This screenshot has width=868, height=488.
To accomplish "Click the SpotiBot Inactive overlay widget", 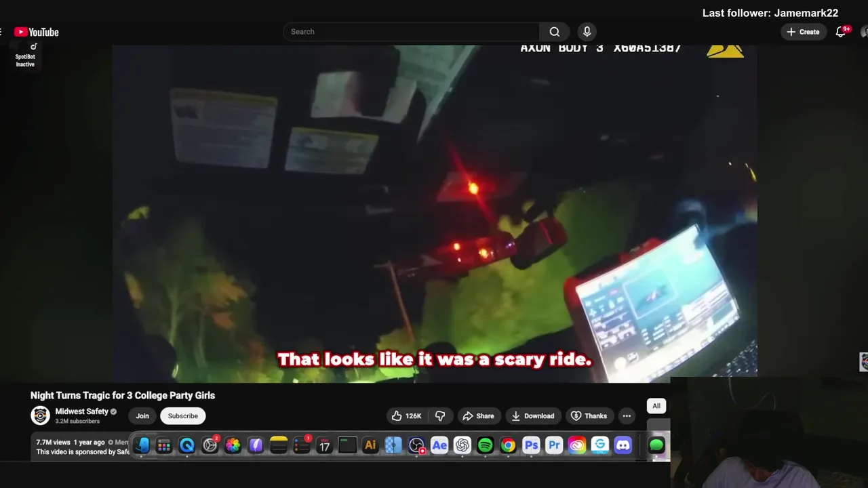I will (25, 56).
